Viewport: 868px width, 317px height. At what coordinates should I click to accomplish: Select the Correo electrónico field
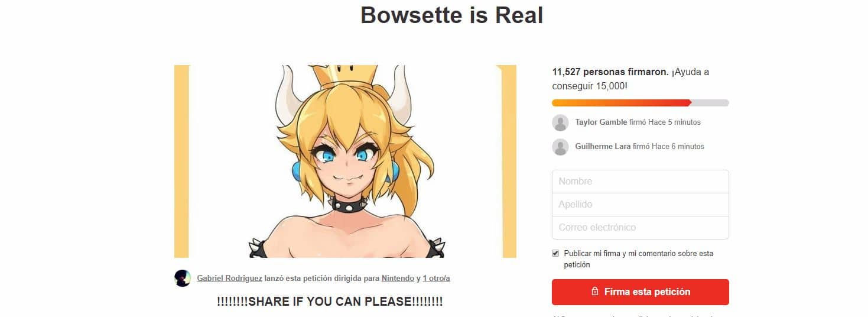click(641, 228)
